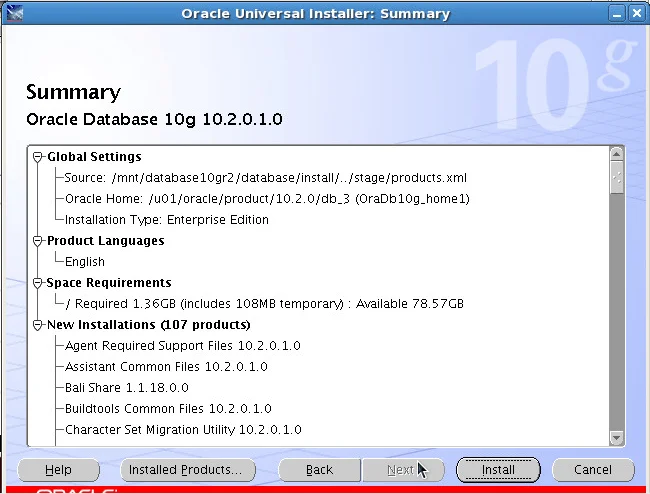The width and height of the screenshot is (650, 494).
Task: Collapse the Space Requirements node
Action: [x=38, y=283]
